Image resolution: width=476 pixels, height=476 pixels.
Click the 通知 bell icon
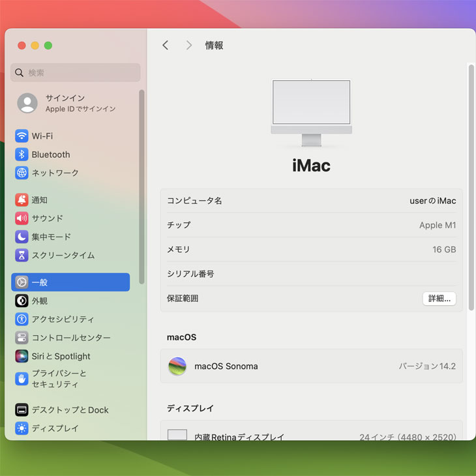coord(22,200)
